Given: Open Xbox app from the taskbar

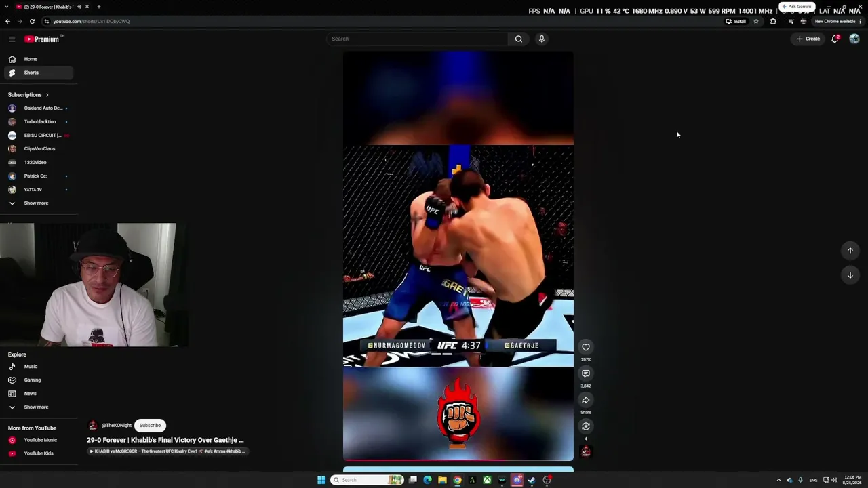Looking at the screenshot, I should pyautogui.click(x=487, y=480).
